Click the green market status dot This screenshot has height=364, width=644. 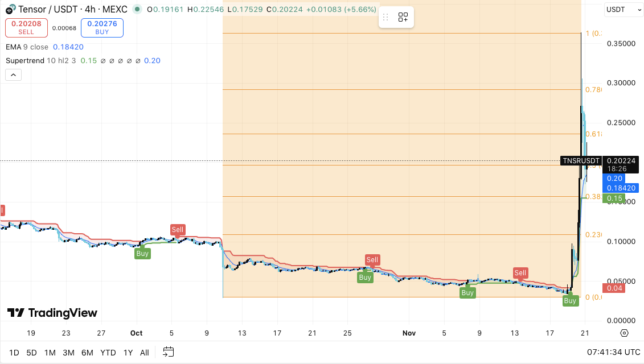(136, 9)
